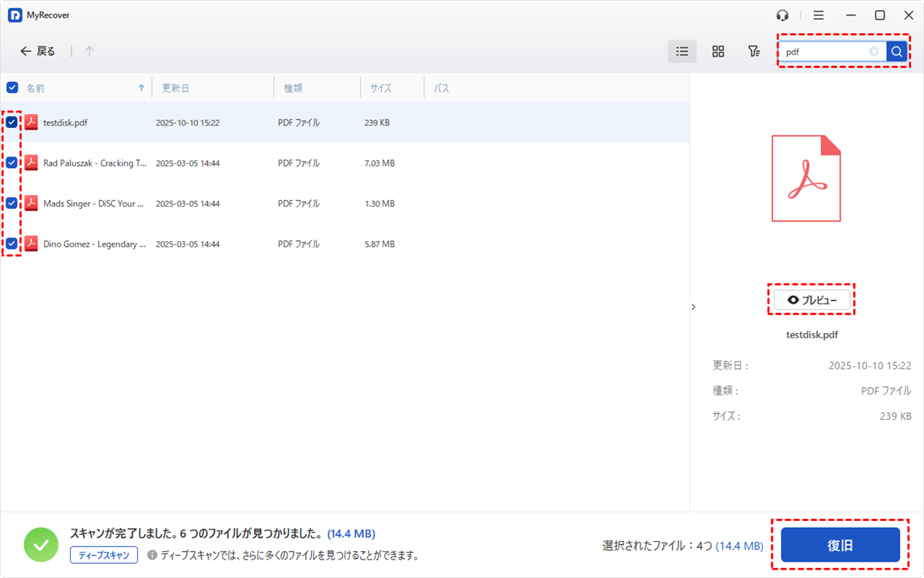The width and height of the screenshot is (924, 578).
Task: Sort files by サイズ column
Action: point(380,89)
